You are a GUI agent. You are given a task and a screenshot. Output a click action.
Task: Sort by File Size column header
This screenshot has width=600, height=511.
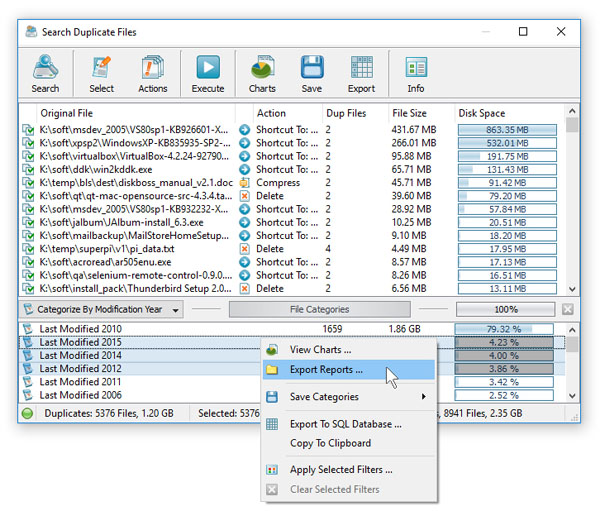coord(421,113)
